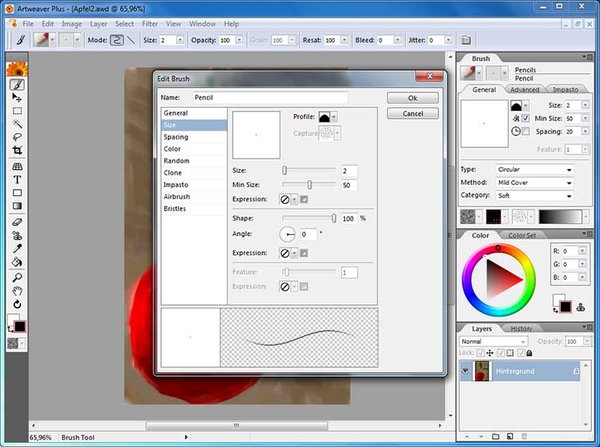Select the Text tool in toolbox
Image resolution: width=600 pixels, height=447 pixels.
coord(17,179)
